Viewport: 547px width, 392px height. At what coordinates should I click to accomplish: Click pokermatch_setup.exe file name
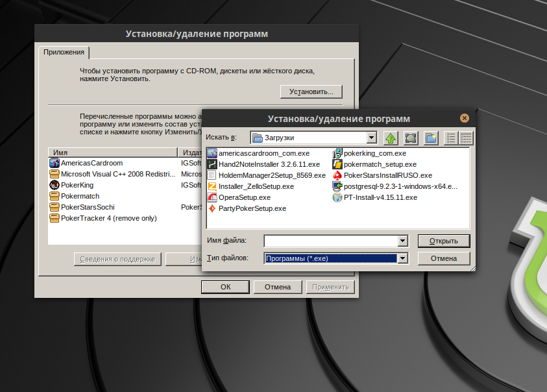pyautogui.click(x=380, y=164)
